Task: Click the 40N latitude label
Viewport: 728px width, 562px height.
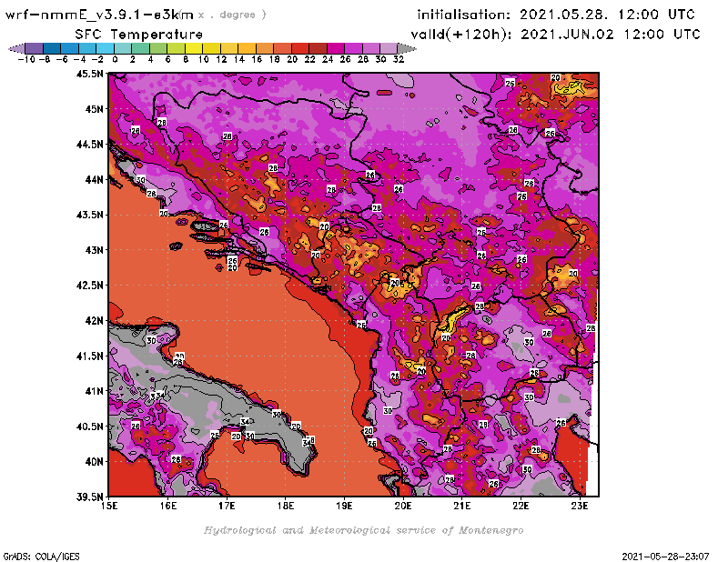Action: click(94, 462)
